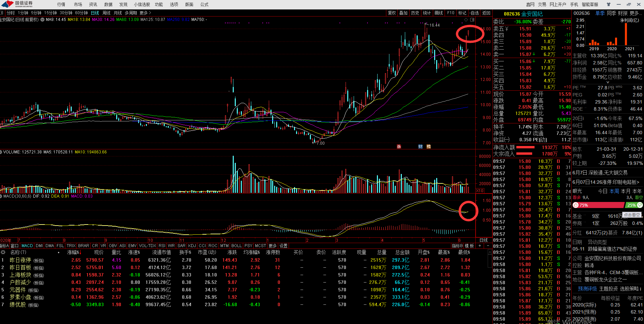Click the red 75% bullish sentiment bar
This screenshot has width=644, height=324.
point(598,205)
